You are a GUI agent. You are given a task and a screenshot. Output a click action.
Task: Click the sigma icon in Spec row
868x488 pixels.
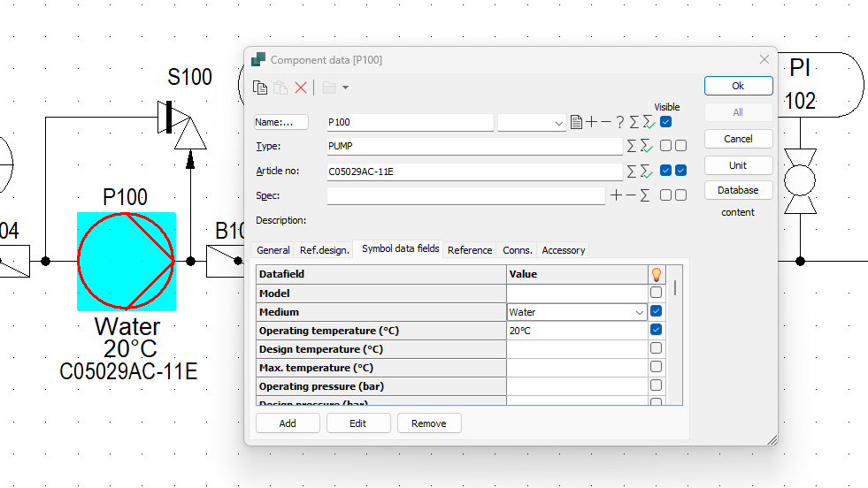coord(644,195)
